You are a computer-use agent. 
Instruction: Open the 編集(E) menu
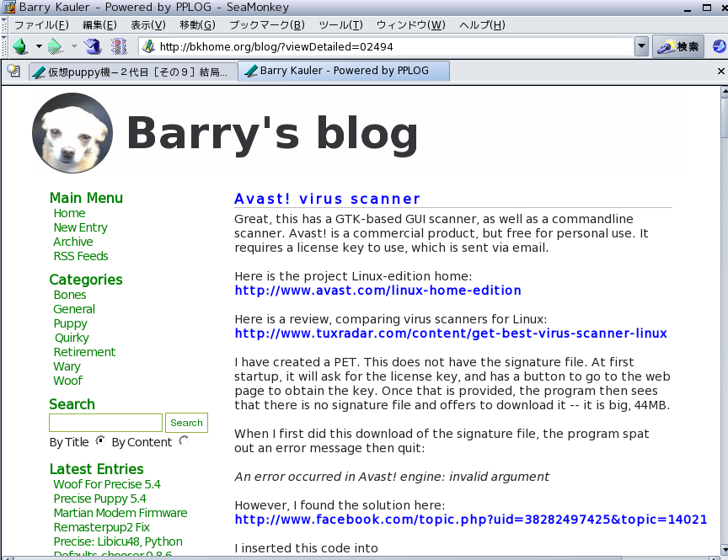click(x=99, y=25)
